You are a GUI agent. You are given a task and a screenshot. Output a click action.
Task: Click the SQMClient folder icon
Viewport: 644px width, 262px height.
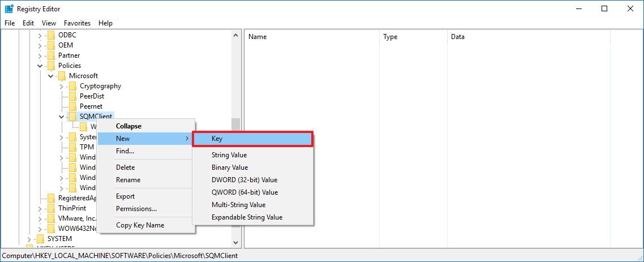click(72, 117)
